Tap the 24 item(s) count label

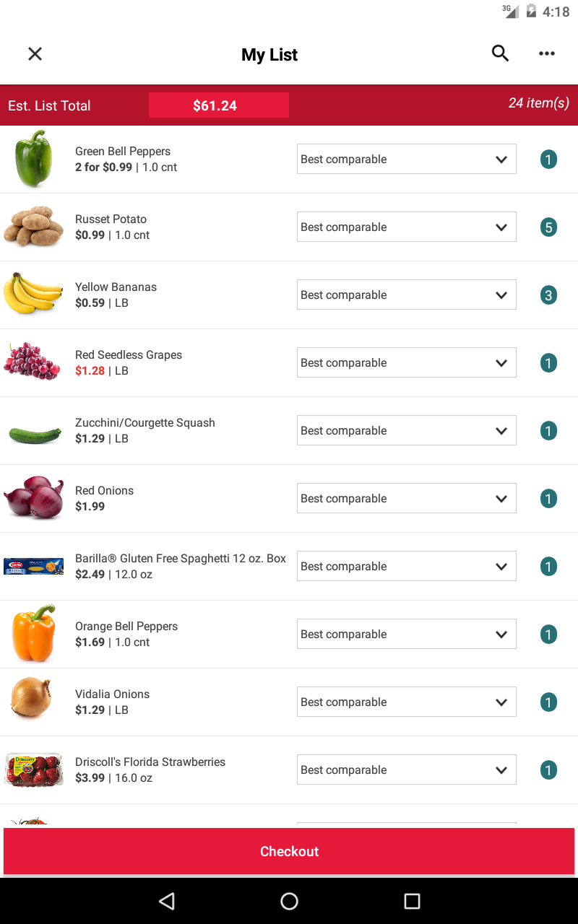538,103
